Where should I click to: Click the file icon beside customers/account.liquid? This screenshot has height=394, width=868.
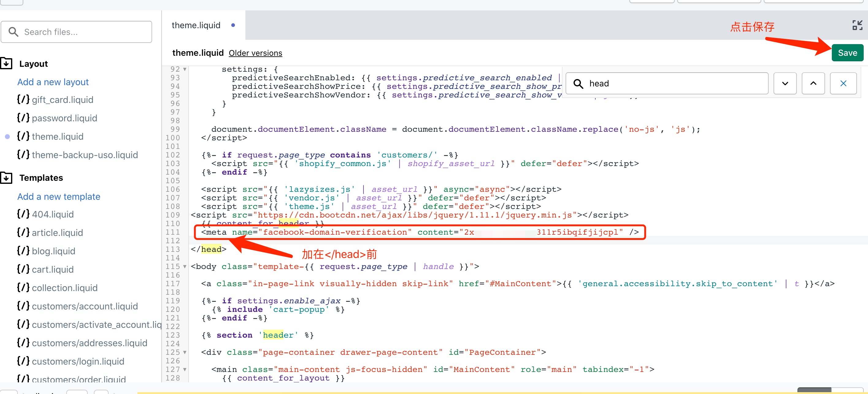[x=23, y=306]
